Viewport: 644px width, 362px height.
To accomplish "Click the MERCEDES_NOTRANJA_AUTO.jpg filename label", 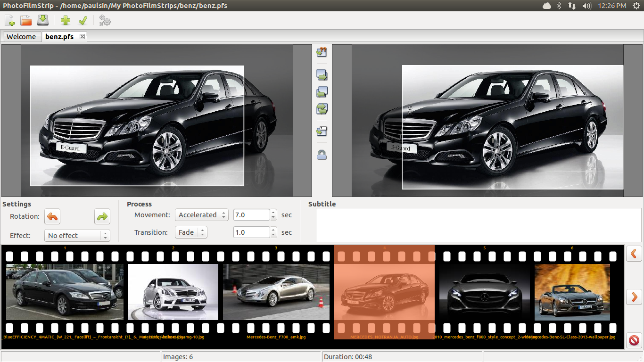I will [x=384, y=337].
